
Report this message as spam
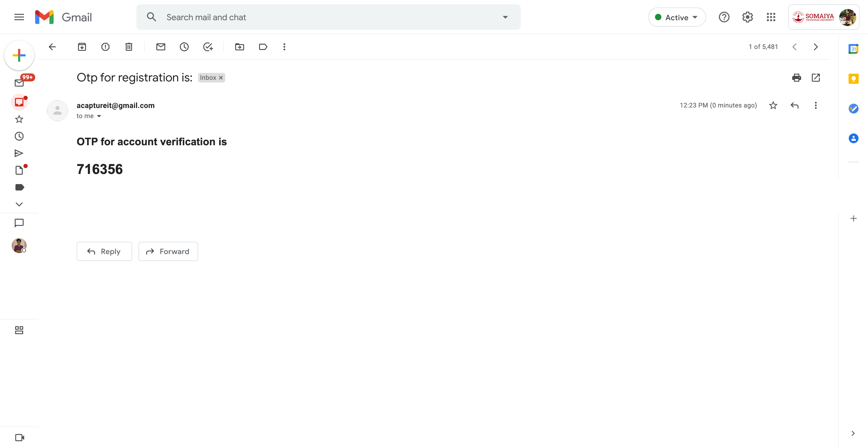(105, 47)
